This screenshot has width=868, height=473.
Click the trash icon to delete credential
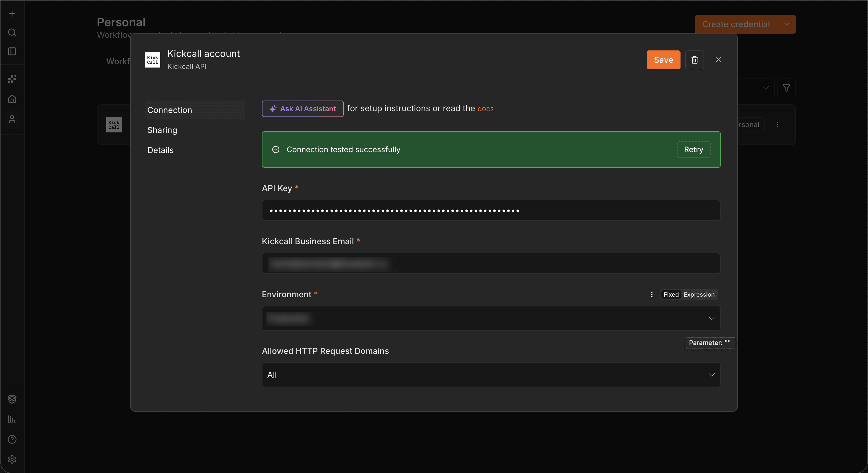tap(694, 60)
